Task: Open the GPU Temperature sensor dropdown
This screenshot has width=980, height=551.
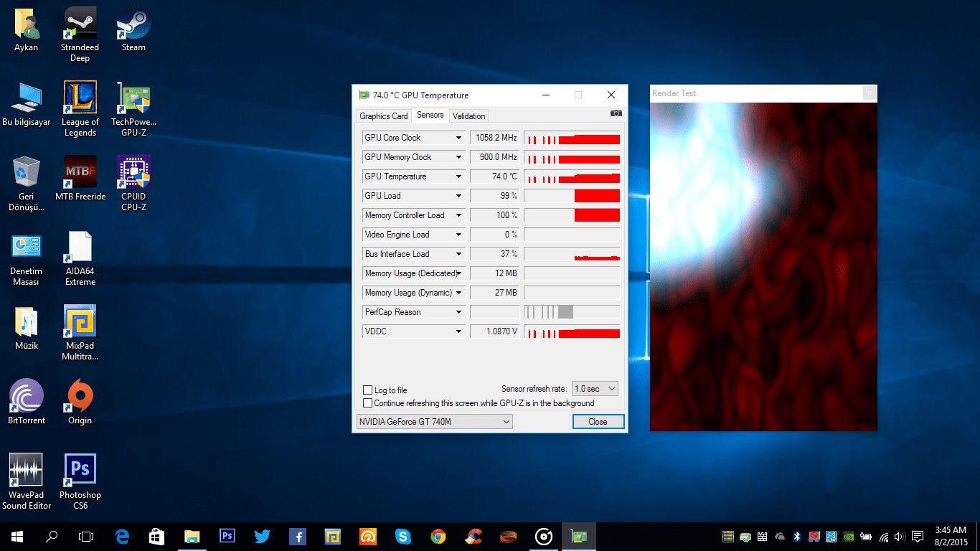Action: click(459, 176)
